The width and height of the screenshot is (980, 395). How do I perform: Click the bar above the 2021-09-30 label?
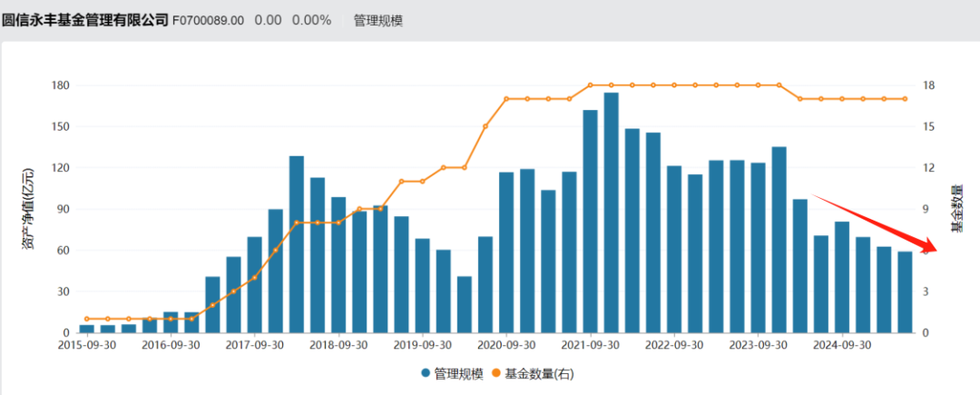(590, 221)
